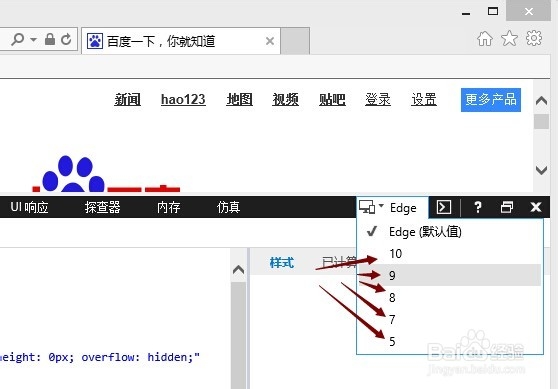This screenshot has width=558, height=389.
Task: Click the DOM pane scroll up arrow
Action: (x=238, y=270)
